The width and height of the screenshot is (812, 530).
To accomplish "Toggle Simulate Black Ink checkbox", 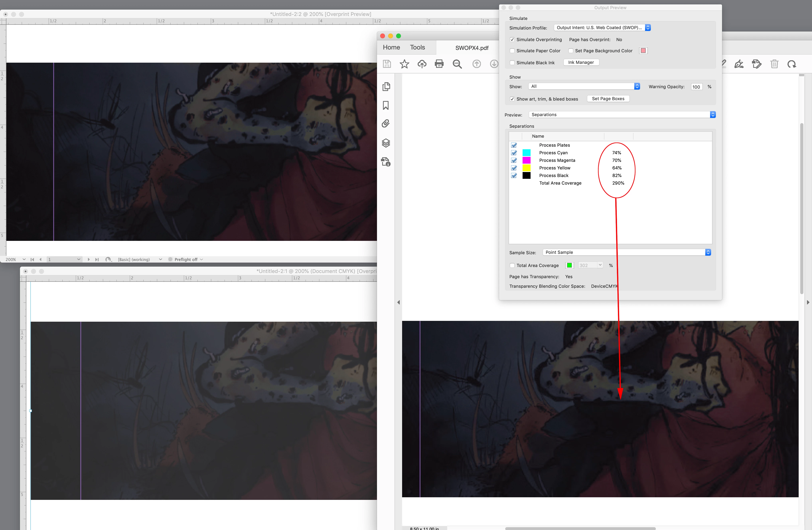I will click(x=512, y=63).
